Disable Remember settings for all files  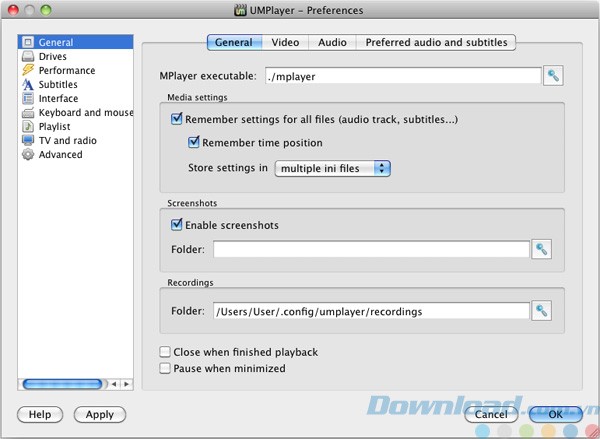pos(177,120)
